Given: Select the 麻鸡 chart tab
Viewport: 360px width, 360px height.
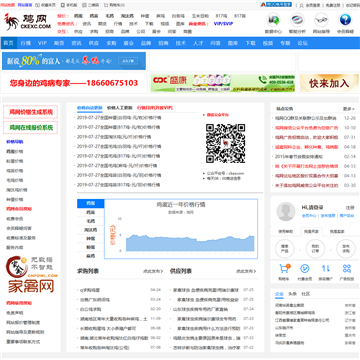Looking at the screenshot, I should point(91,256).
